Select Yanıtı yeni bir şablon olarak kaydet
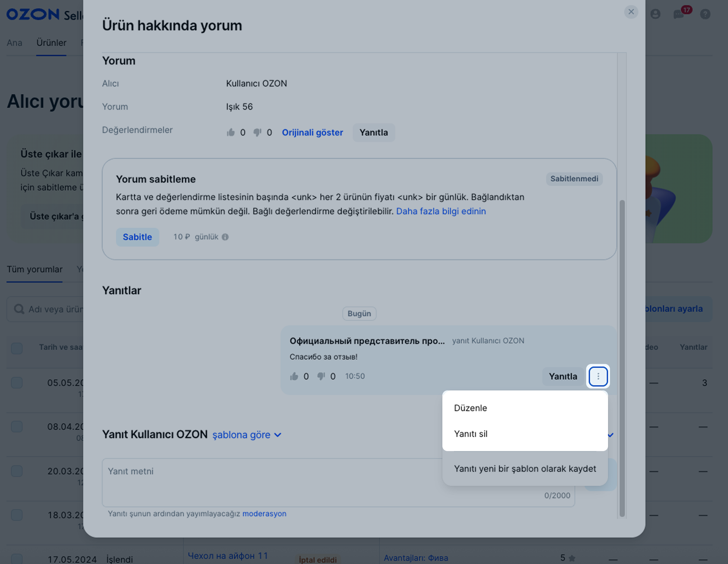Viewport: 728px width, 564px height. (525, 468)
